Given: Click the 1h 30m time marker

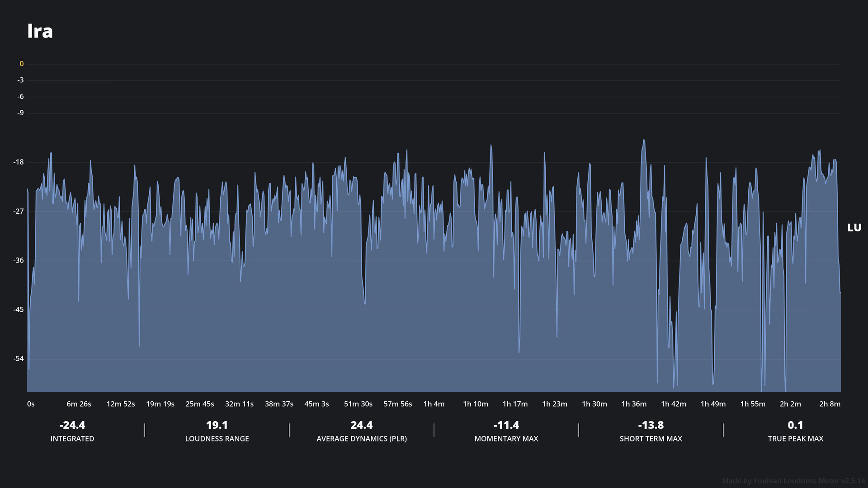Looking at the screenshot, I should (594, 404).
